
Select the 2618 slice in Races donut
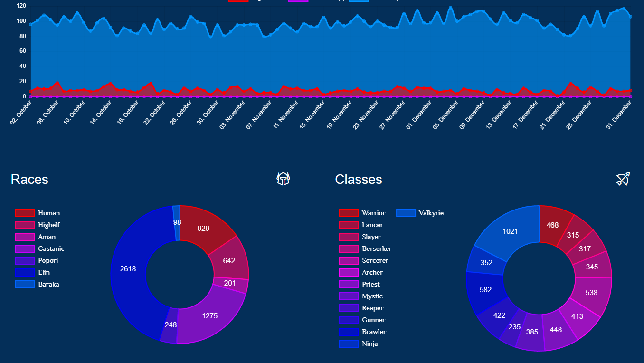[x=128, y=269]
